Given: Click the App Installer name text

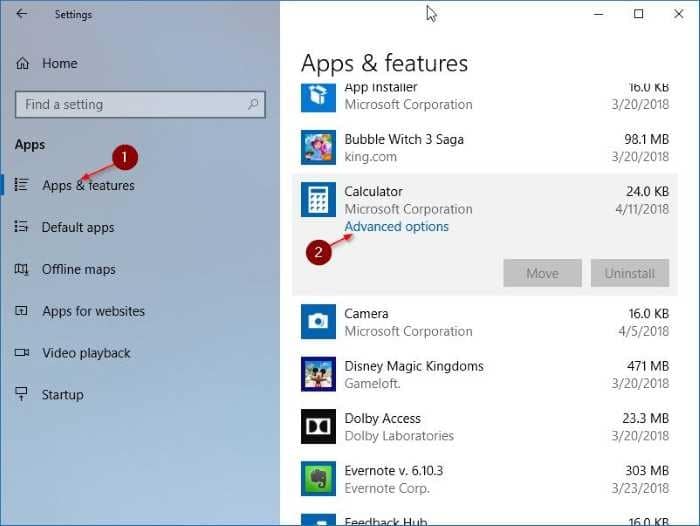Looking at the screenshot, I should click(381, 88).
